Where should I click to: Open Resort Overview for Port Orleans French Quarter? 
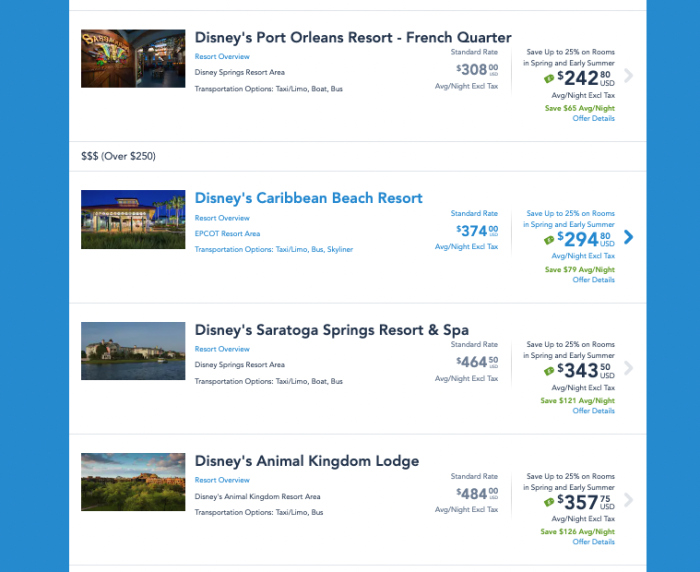(x=222, y=57)
